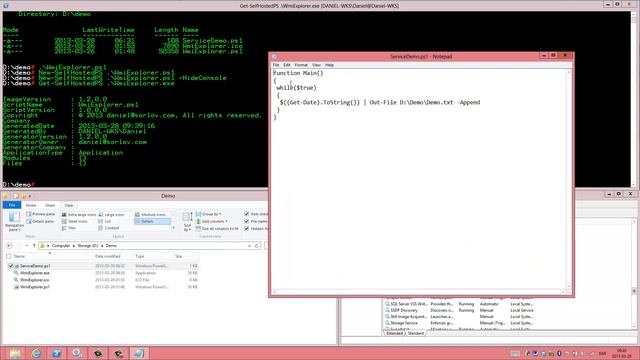Click the PowerShell console vertical scrollbar
The image size is (640, 360).
[x=634, y=100]
